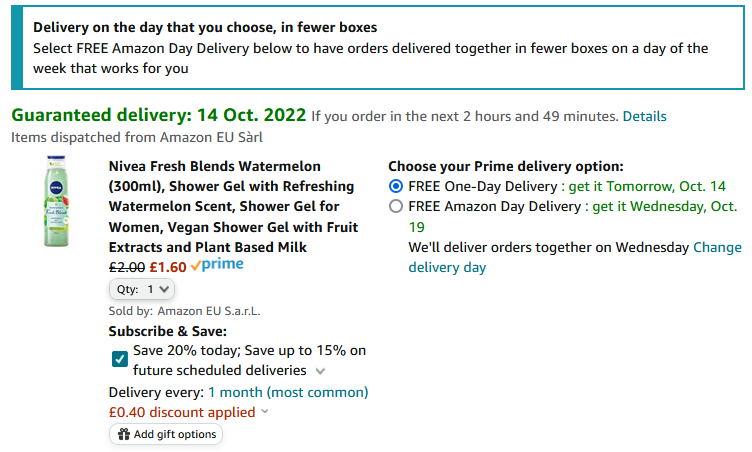Image resolution: width=752 pixels, height=452 pixels.
Task: Click the Nivea shower gel product thumbnail
Action: tap(56, 201)
